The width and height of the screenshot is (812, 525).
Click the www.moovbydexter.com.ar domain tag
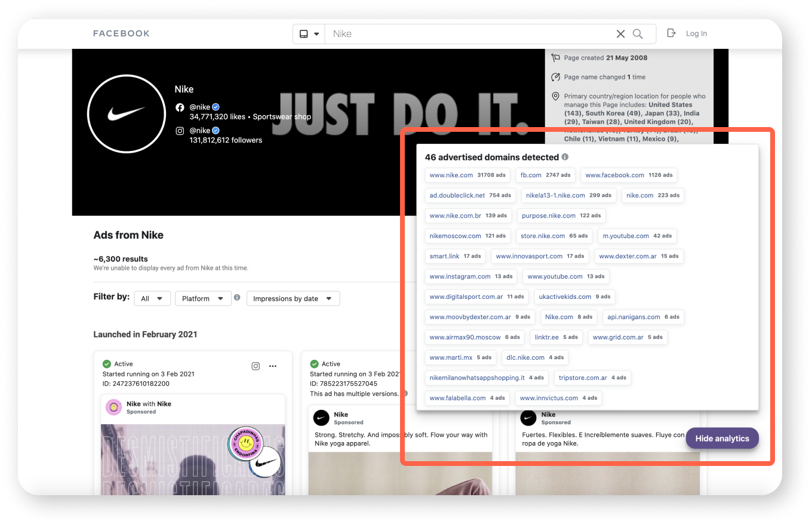480,317
